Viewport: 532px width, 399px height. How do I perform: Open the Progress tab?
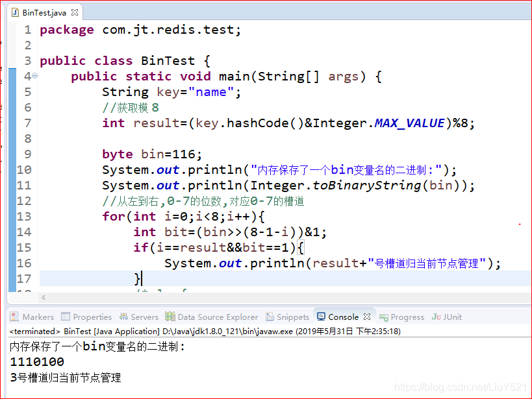tap(401, 317)
